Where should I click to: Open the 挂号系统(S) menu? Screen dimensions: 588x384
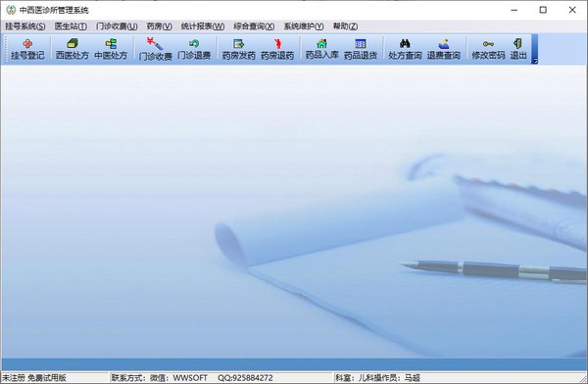coord(25,26)
